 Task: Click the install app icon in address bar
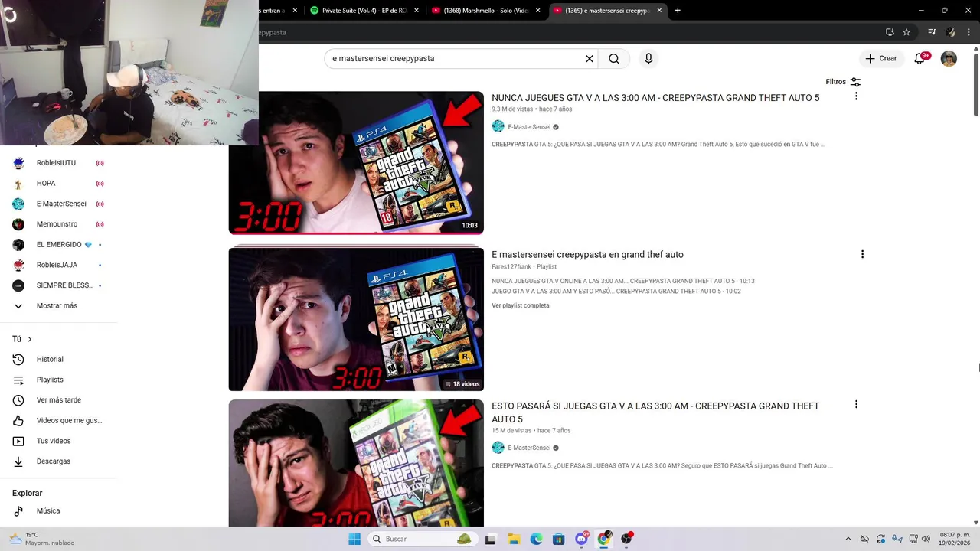coord(890,32)
